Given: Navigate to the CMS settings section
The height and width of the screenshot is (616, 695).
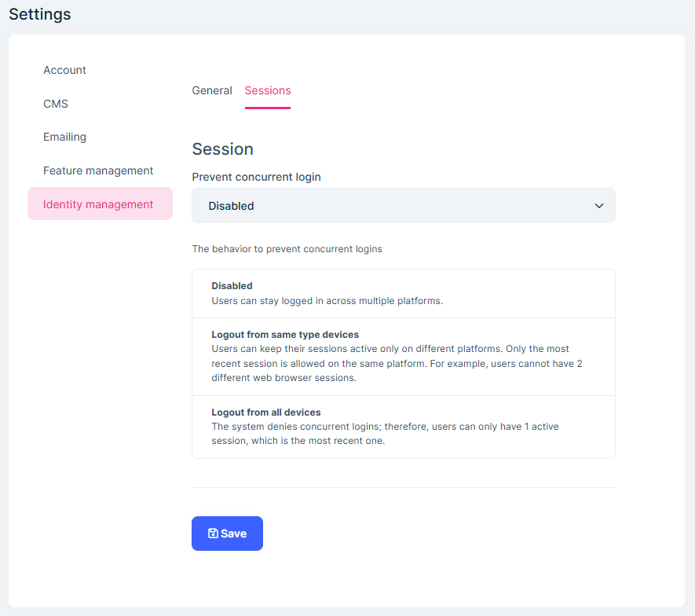Looking at the screenshot, I should (x=56, y=103).
